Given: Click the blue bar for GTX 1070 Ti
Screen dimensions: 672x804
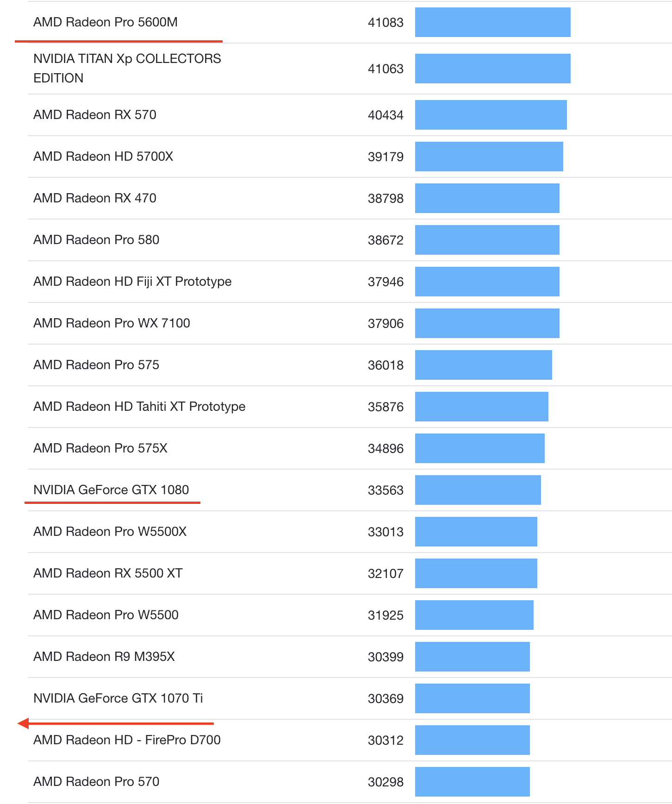Looking at the screenshot, I should click(x=473, y=698).
